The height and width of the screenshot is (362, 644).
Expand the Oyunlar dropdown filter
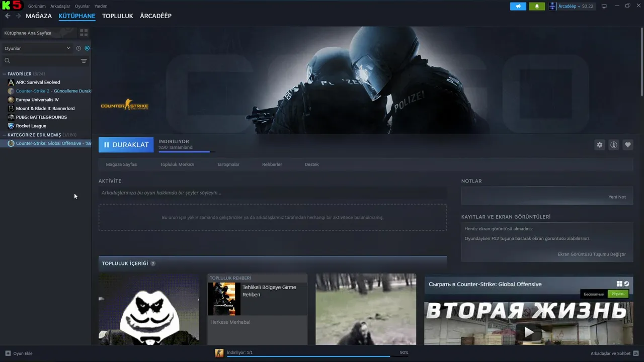click(x=38, y=48)
